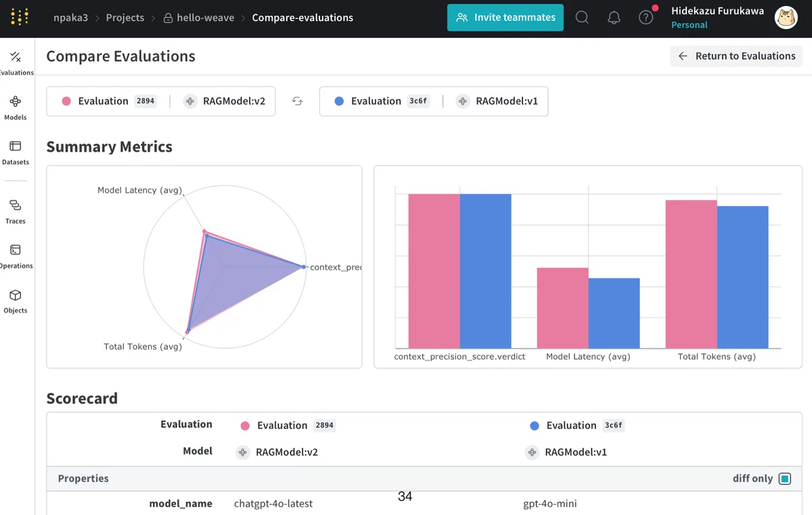Open Compare-evaluations breadcrumb
Screen dimensions: 812x515
tap(302, 18)
